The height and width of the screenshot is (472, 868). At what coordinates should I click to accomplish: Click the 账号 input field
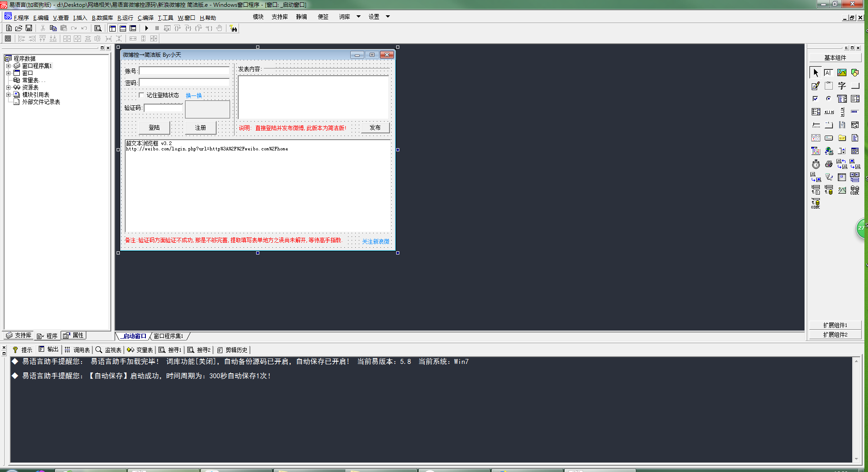(184, 71)
